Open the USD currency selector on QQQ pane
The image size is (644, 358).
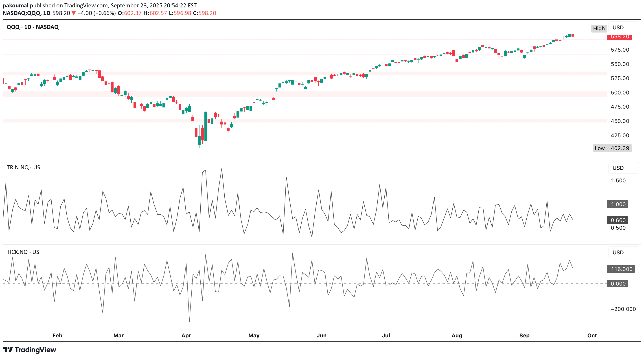coord(624,28)
